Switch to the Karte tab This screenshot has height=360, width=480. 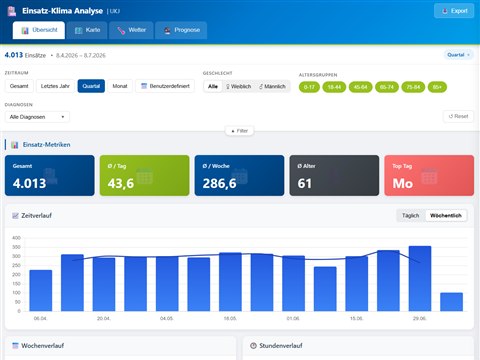click(87, 30)
